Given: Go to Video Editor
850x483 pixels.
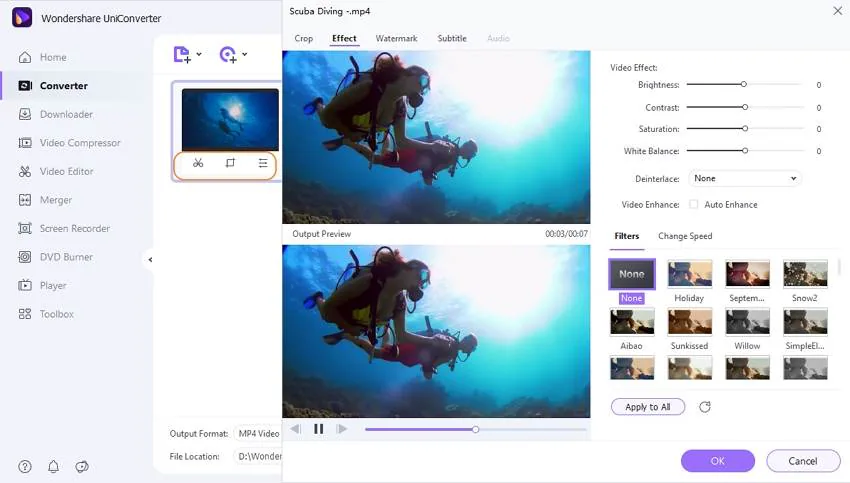Looking at the screenshot, I should pos(55,171).
